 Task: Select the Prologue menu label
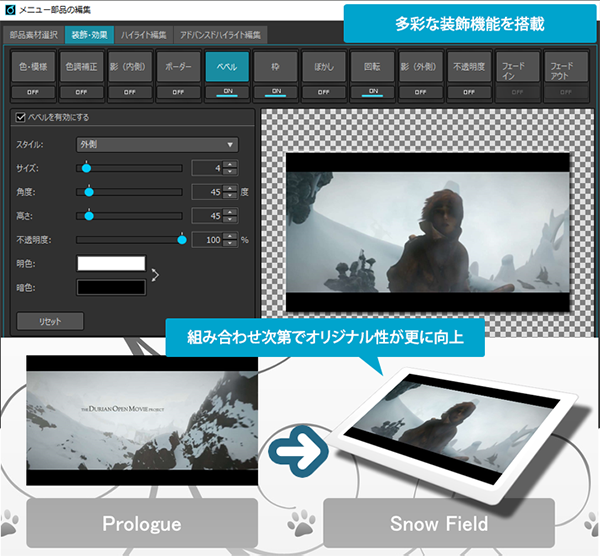tap(142, 523)
